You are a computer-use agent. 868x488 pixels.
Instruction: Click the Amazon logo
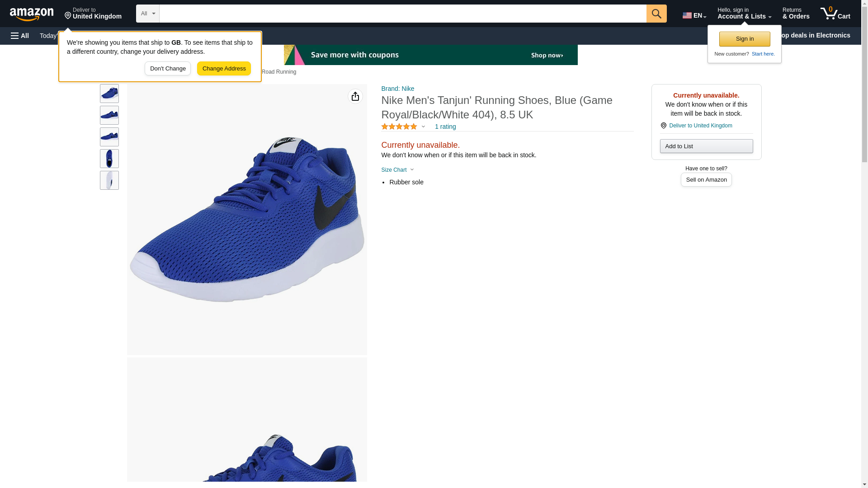point(32,14)
